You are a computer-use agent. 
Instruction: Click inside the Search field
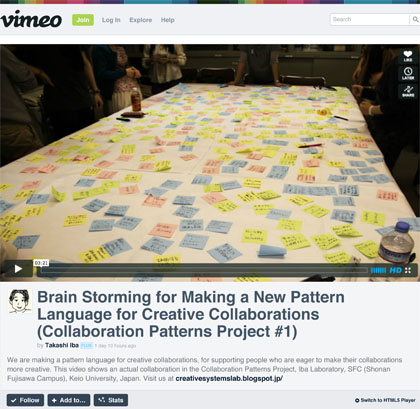click(x=370, y=19)
